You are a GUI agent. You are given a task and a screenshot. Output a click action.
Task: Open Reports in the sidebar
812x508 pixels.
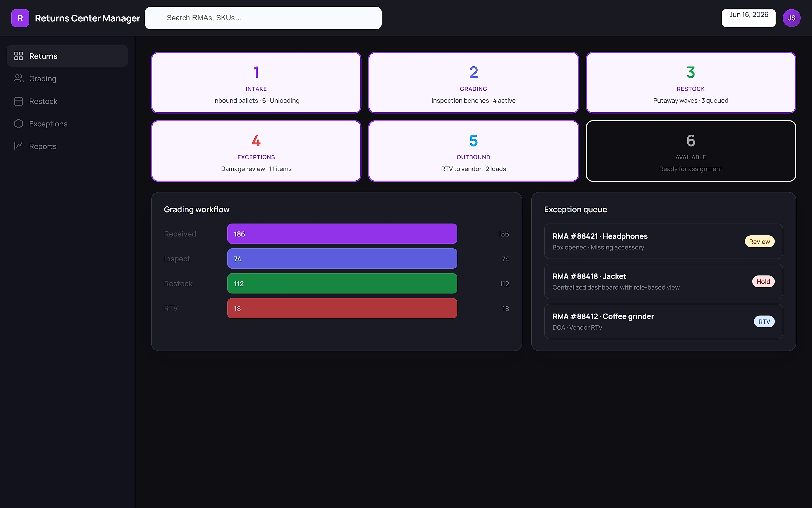click(x=67, y=146)
